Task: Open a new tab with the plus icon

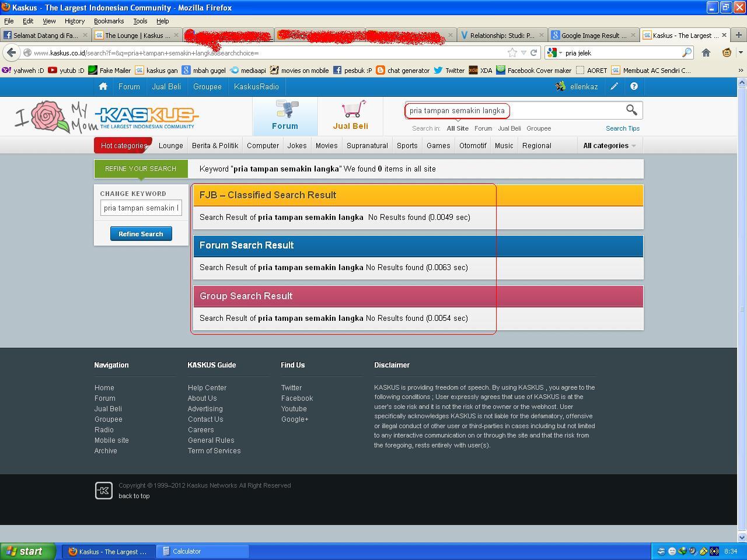Action: (739, 35)
